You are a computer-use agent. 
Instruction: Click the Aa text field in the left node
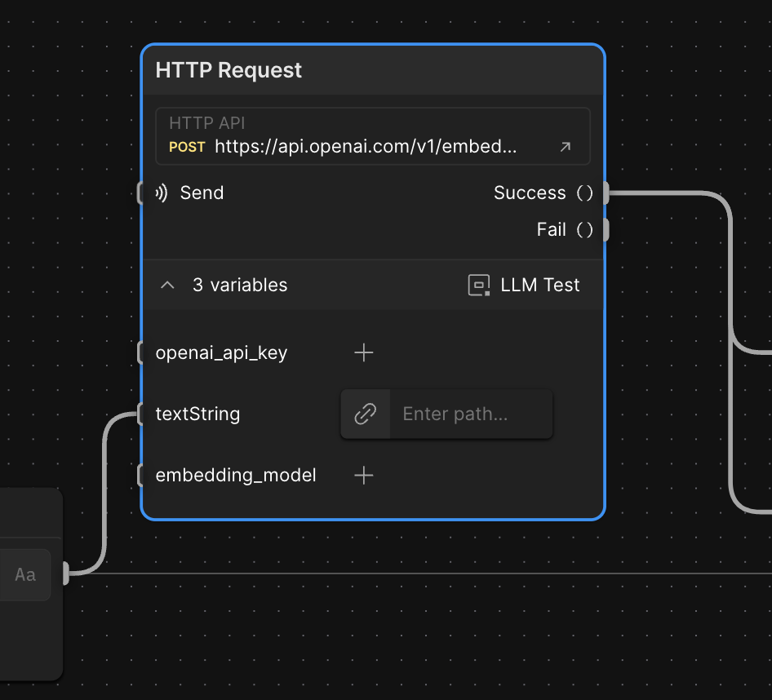coord(25,574)
